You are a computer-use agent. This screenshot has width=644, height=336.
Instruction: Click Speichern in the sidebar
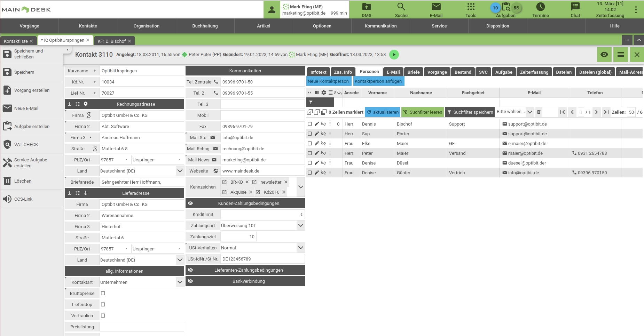click(x=32, y=72)
